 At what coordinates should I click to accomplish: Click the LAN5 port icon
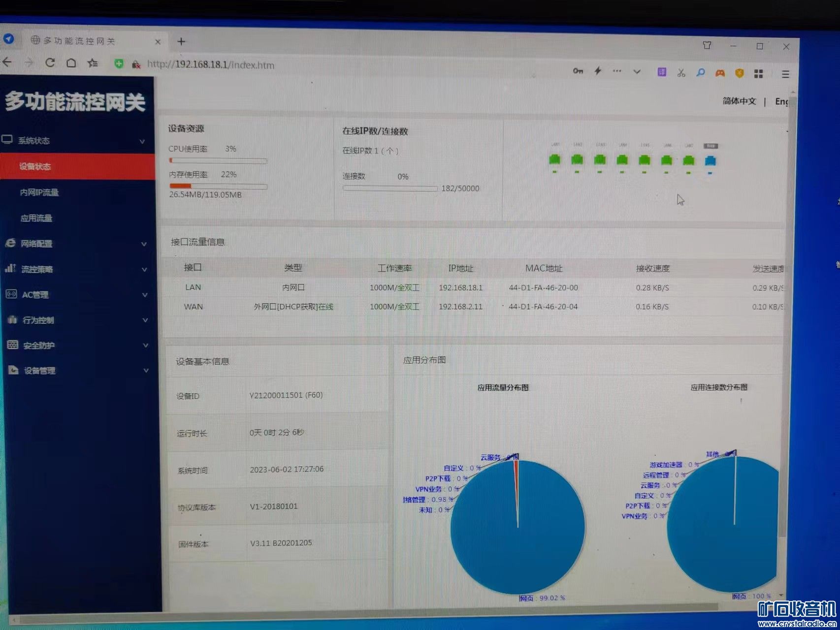pos(645,160)
